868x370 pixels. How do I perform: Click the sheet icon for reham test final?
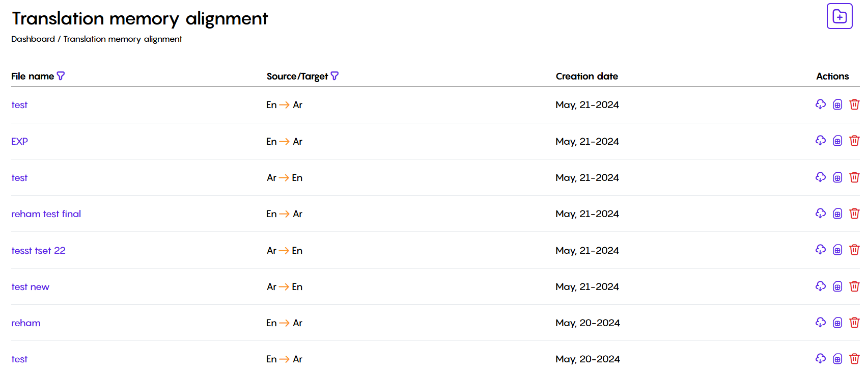point(837,214)
